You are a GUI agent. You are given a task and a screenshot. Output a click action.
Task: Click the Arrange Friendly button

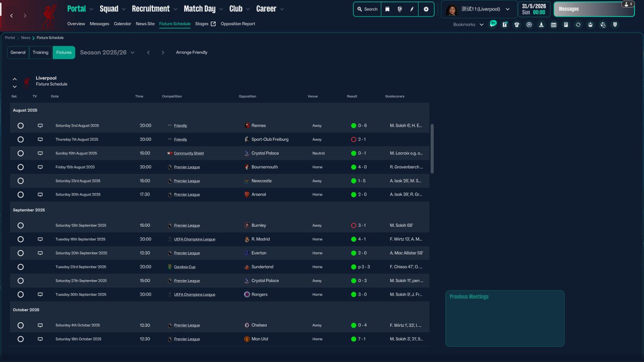click(191, 52)
